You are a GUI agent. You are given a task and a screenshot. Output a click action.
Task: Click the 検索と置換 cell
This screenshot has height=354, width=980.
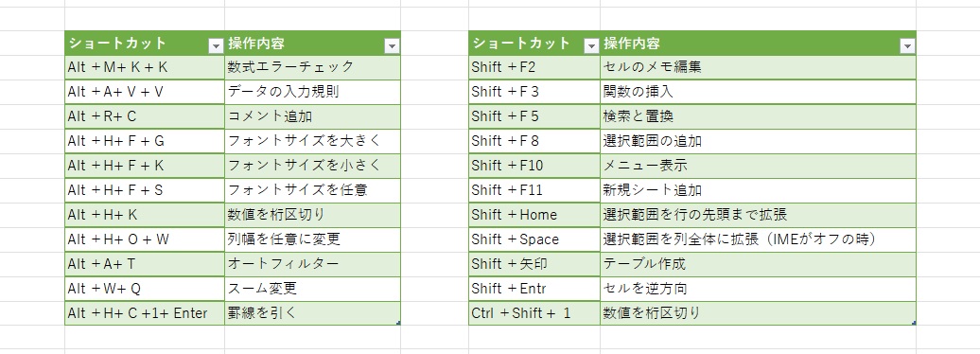[x=758, y=116]
